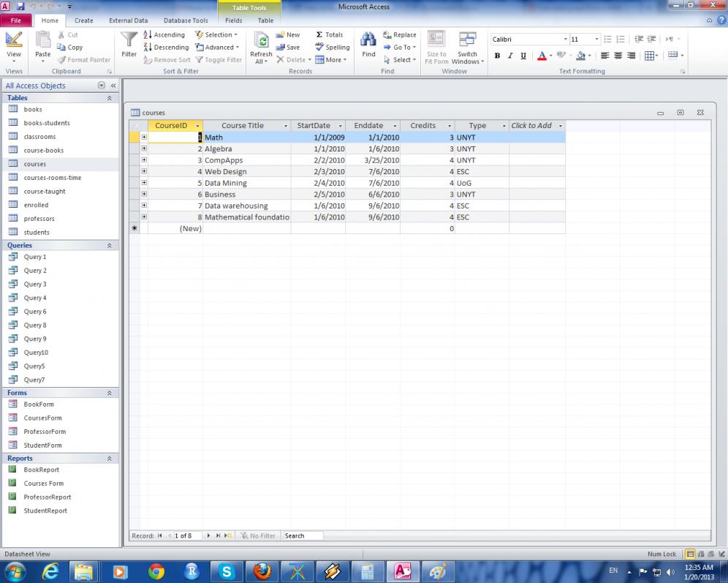This screenshot has width=728, height=583.
Task: Open the Calibri font dropdown
Action: 565,40
